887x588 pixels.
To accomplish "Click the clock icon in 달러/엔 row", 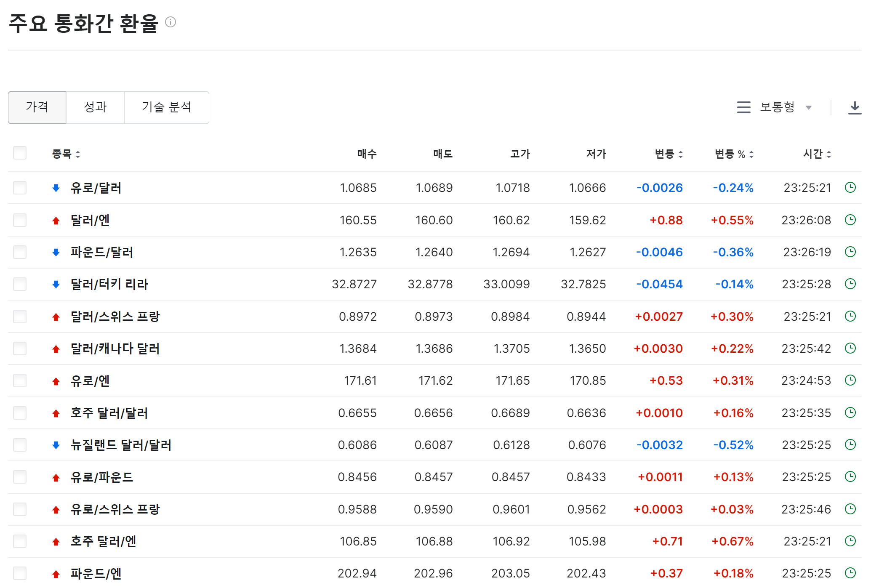I will coord(850,220).
